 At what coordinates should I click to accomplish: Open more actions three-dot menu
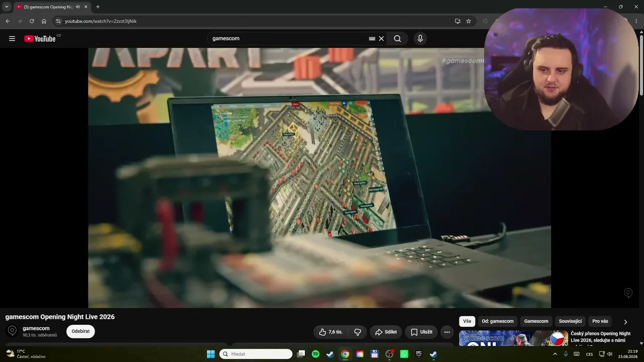tap(447, 332)
